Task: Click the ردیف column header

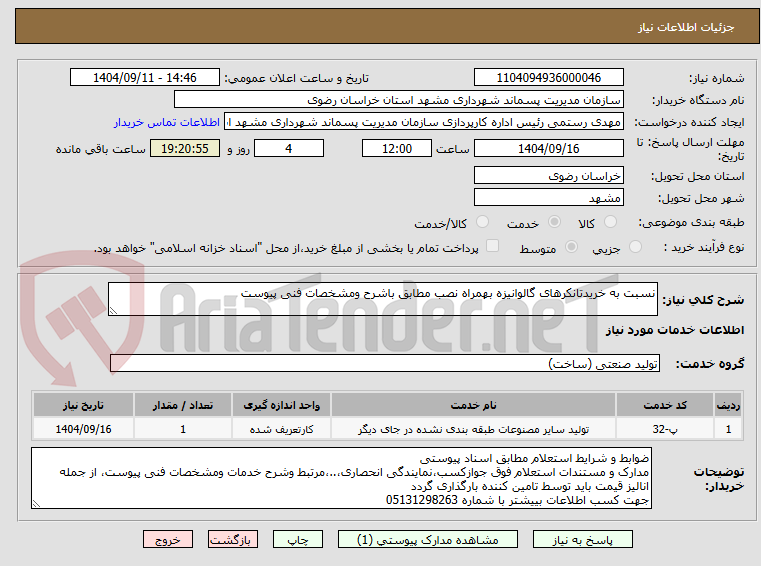Action: click(728, 405)
